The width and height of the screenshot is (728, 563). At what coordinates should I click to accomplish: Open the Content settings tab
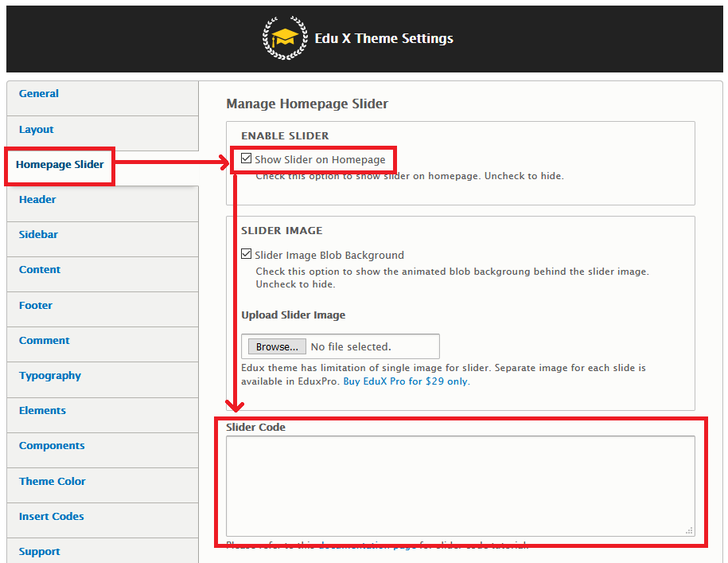coord(40,270)
